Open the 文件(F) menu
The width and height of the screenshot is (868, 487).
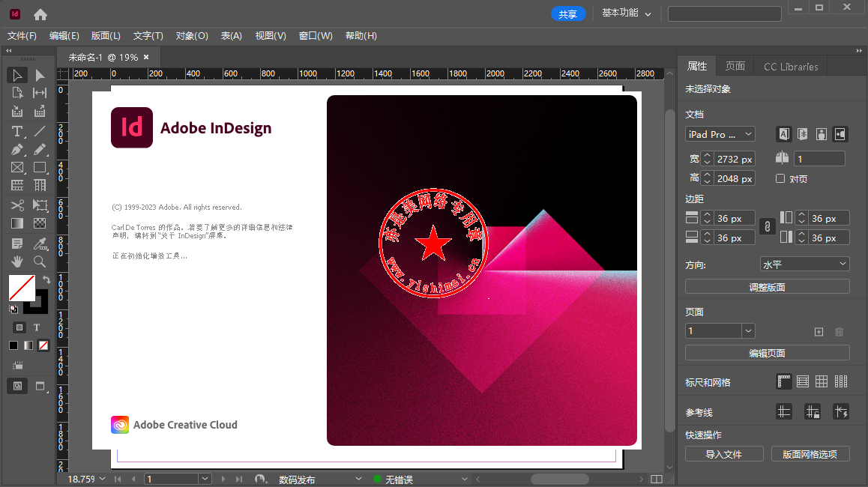pos(22,36)
